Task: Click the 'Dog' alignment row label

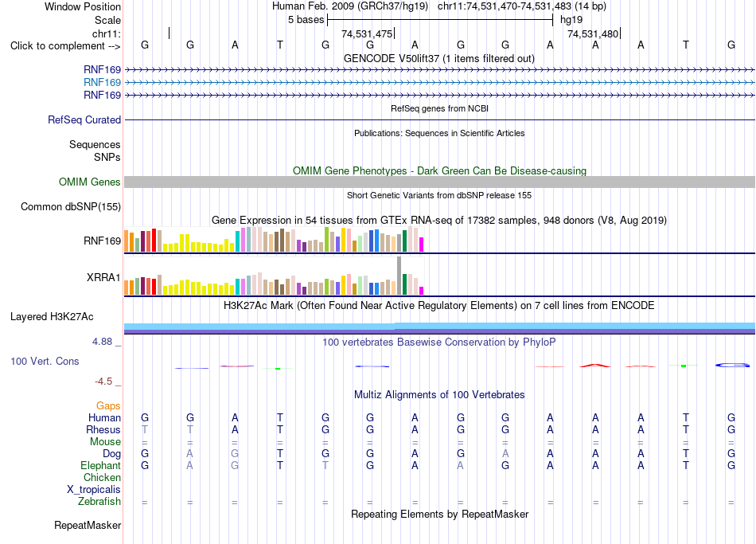Action: pyautogui.click(x=111, y=454)
